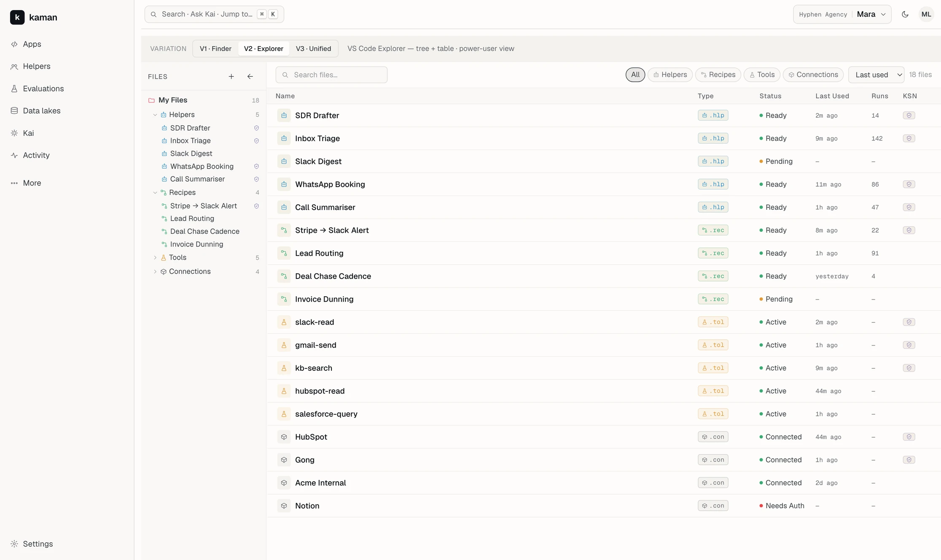Click the Stripe → Slack Alert recipe icon
The height and width of the screenshot is (560, 941).
[x=284, y=230]
